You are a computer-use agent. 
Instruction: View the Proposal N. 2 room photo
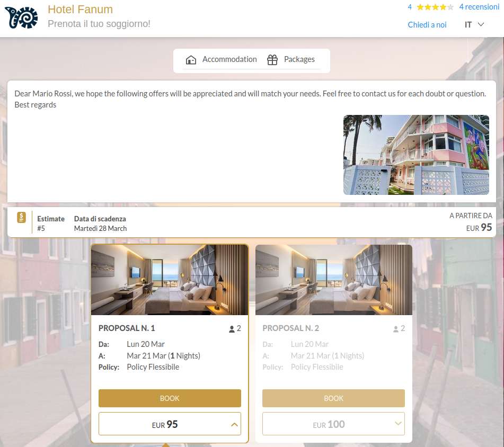click(x=334, y=280)
